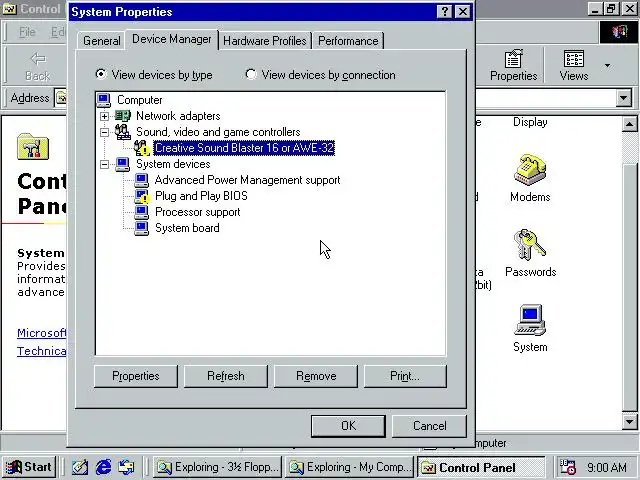Open the Modems icon in Control Panel
Screen dimensions: 640x480
coord(530,170)
